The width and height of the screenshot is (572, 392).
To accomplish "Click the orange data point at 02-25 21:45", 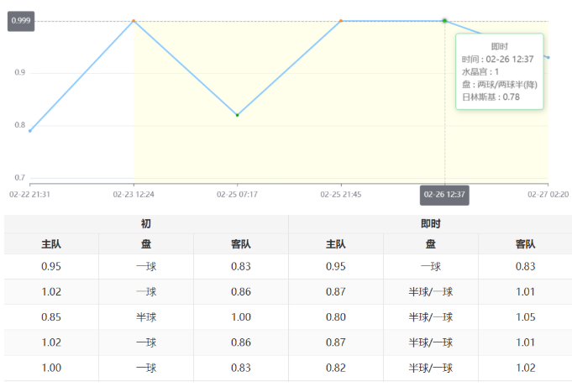I will [x=341, y=21].
